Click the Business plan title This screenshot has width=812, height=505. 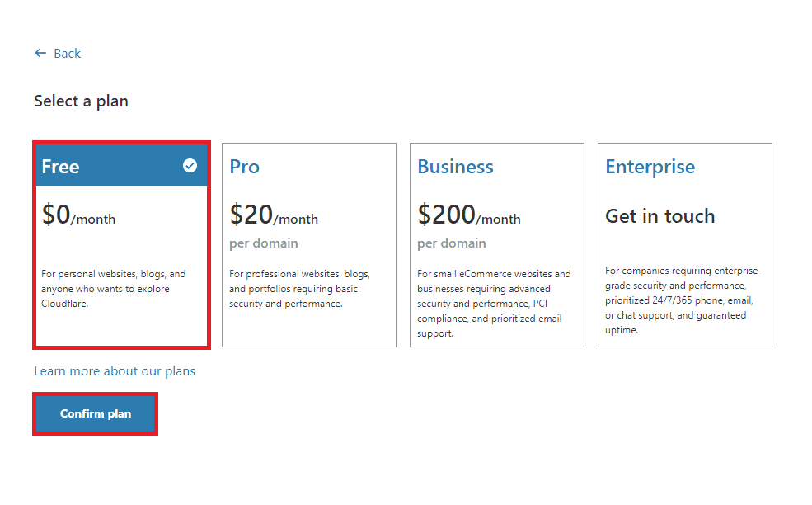(456, 167)
